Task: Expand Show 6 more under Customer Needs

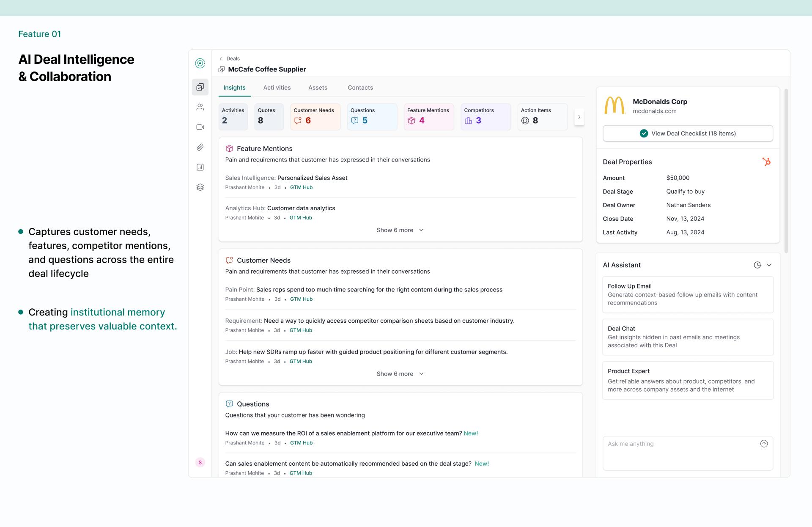Action: pyautogui.click(x=400, y=374)
